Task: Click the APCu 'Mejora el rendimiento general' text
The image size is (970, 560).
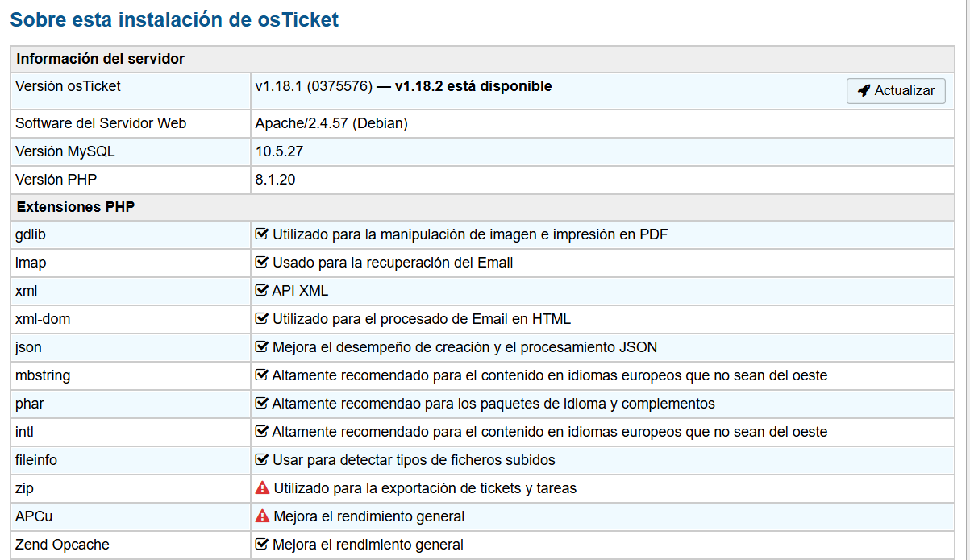Action: tap(369, 516)
